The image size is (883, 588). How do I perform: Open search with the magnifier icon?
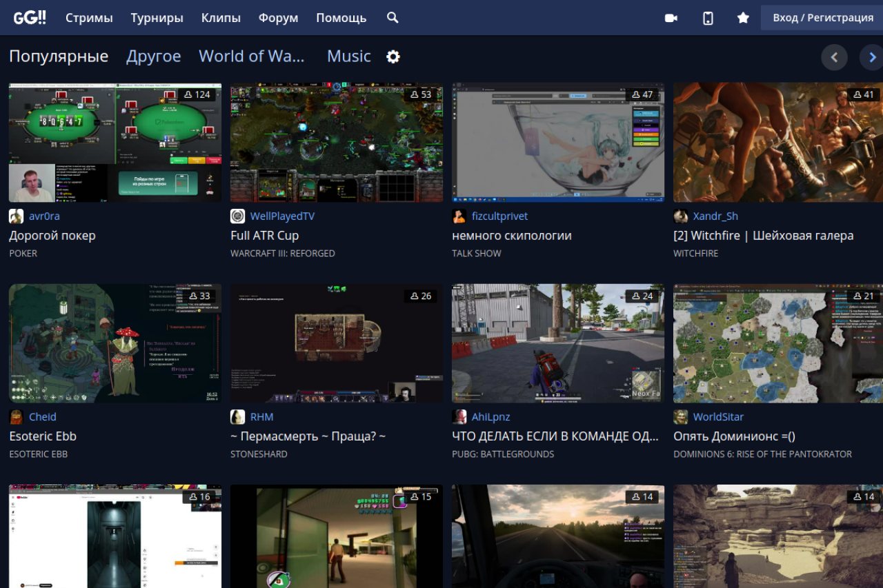pyautogui.click(x=393, y=18)
